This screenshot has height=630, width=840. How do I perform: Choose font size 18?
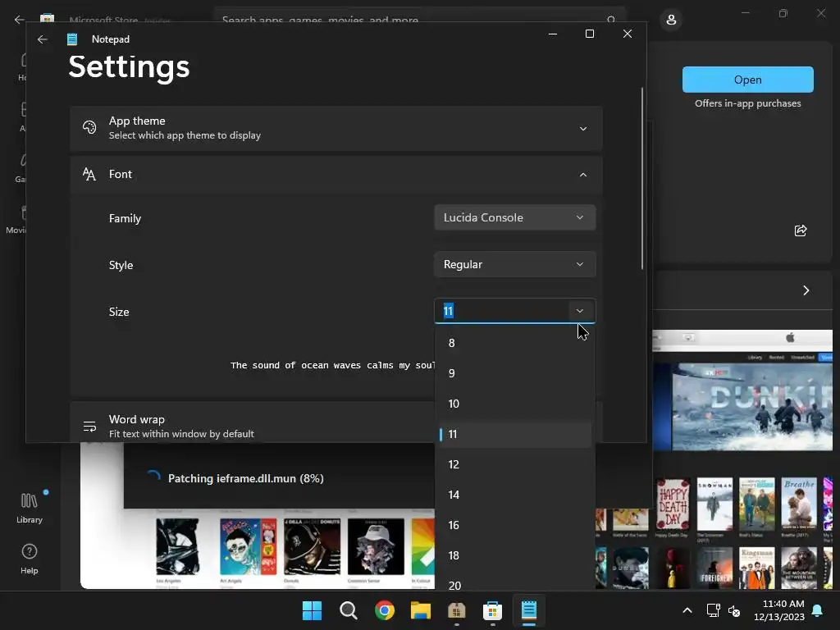(x=515, y=555)
